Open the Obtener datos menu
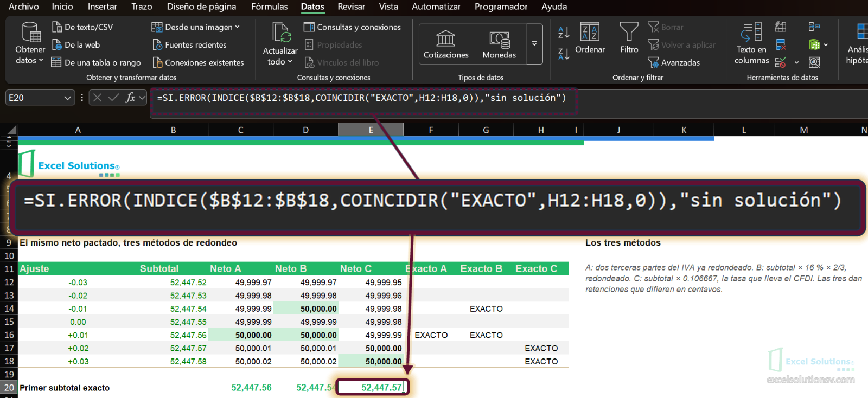868x398 pixels. 30,43
